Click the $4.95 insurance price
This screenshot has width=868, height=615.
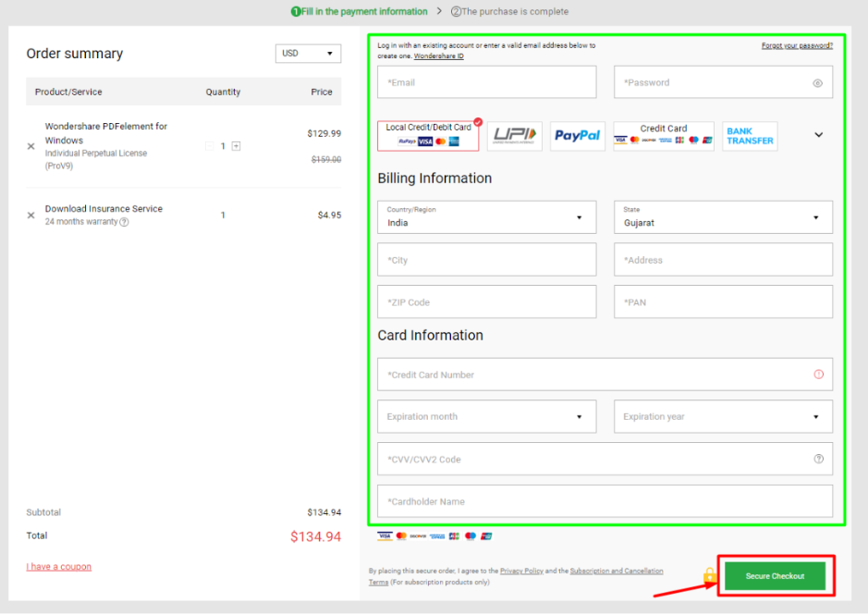coord(329,215)
